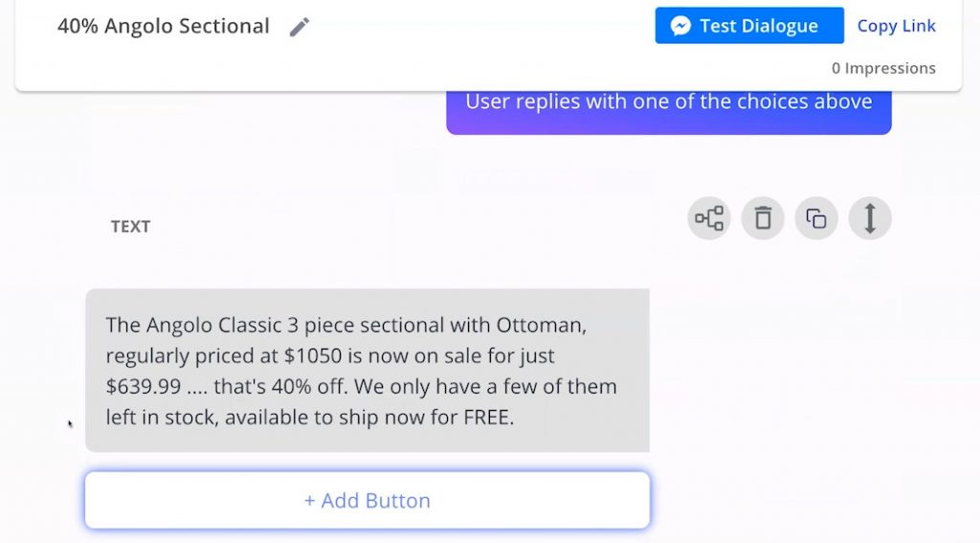Screen dimensions: 980x543
Task: Edit the Angolo Classic message text bubble
Action: pyautogui.click(x=367, y=371)
